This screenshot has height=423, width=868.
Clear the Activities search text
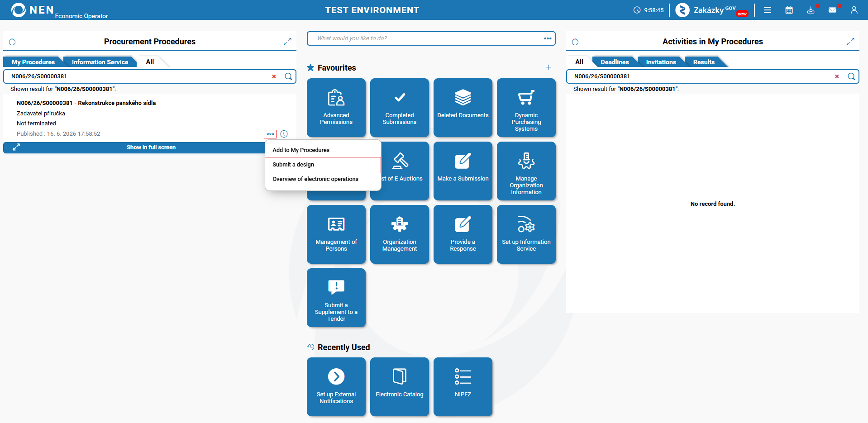tap(837, 76)
